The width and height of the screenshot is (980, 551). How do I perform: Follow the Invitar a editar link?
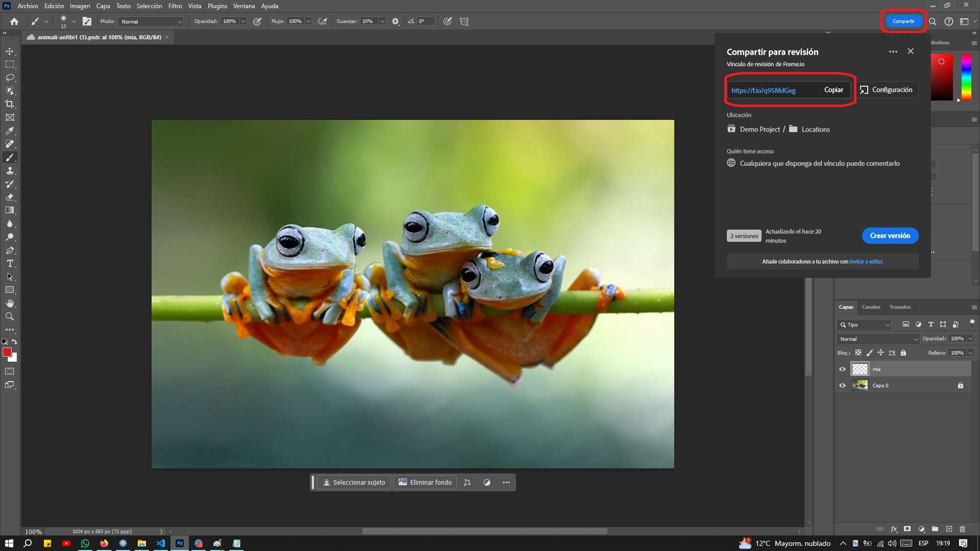click(866, 262)
